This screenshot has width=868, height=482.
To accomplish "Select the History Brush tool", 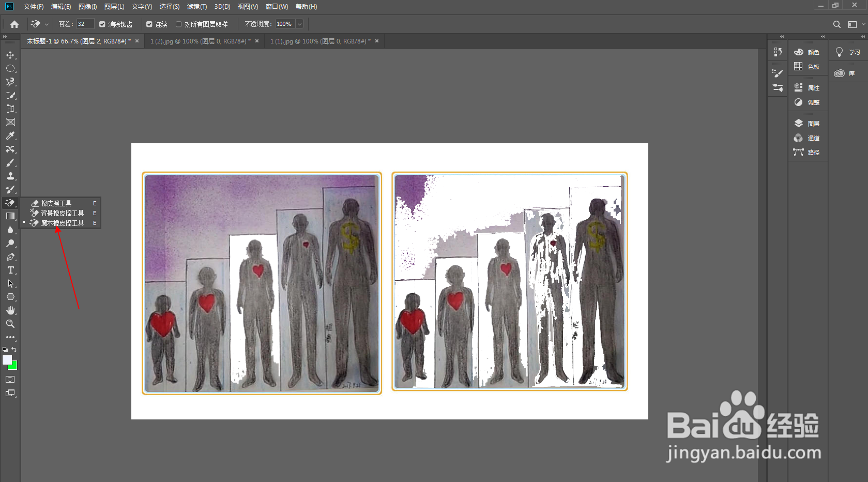I will point(10,190).
